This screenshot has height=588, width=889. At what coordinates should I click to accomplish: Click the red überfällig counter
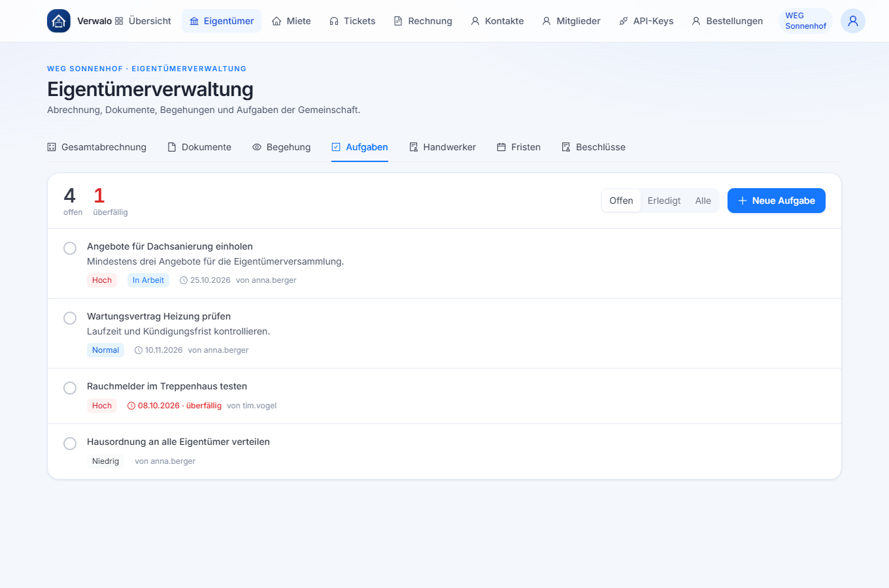pyautogui.click(x=110, y=201)
